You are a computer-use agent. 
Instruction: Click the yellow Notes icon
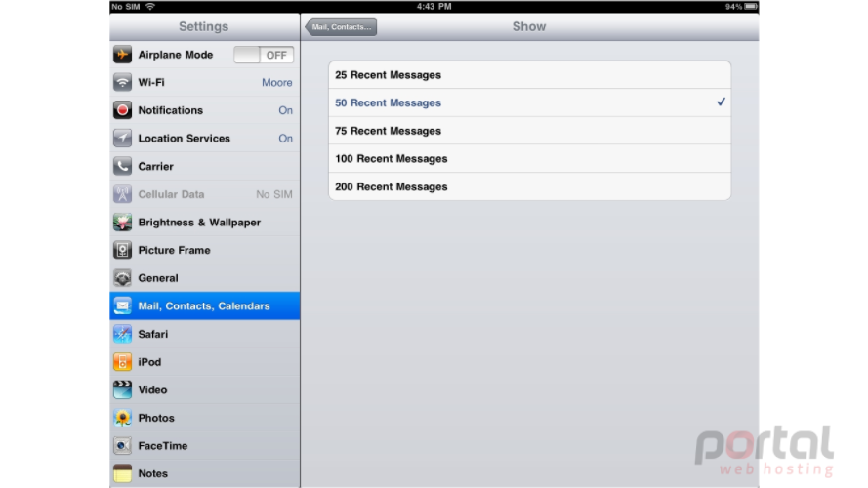tap(122, 473)
